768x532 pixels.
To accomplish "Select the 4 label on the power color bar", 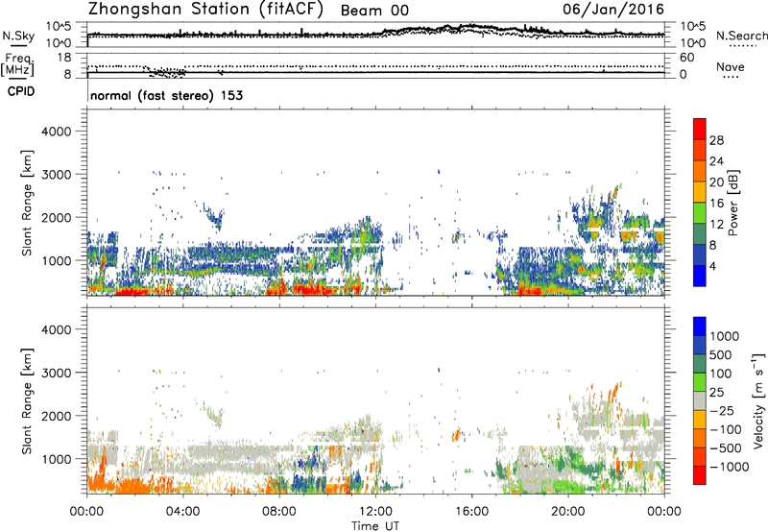I will (x=713, y=266).
